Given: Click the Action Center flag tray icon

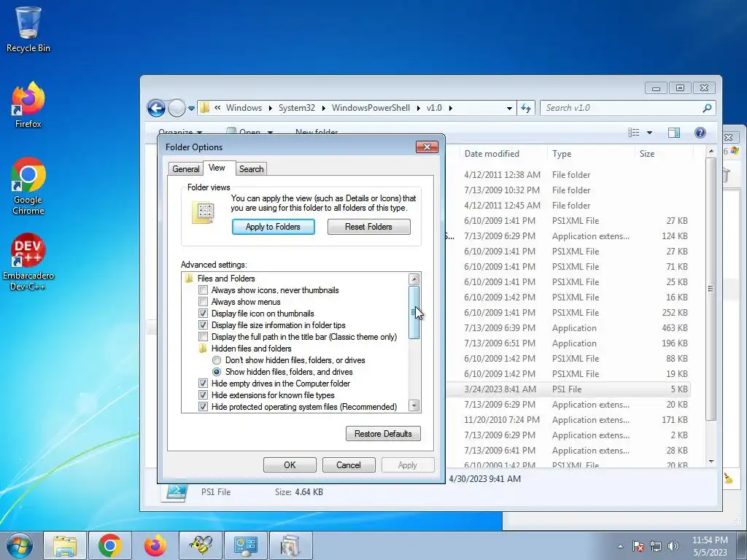Looking at the screenshot, I should pos(638,547).
